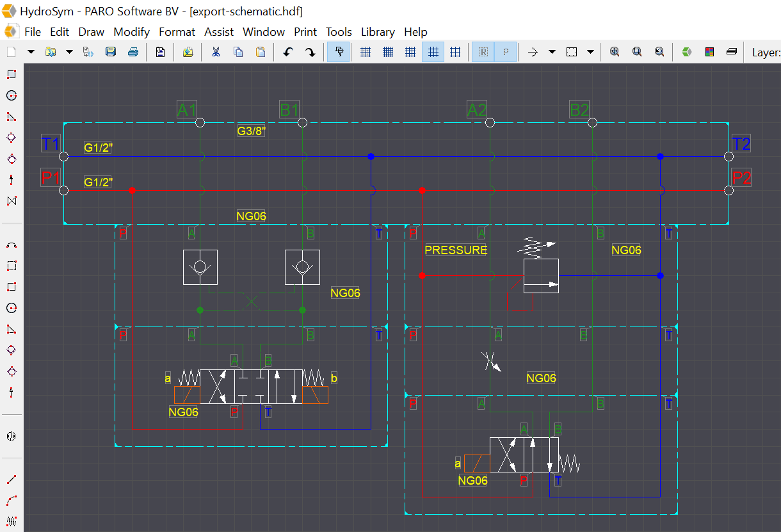The width and height of the screenshot is (781, 532).
Task: Toggle the highlighted R button in toolbar
Action: [483, 52]
